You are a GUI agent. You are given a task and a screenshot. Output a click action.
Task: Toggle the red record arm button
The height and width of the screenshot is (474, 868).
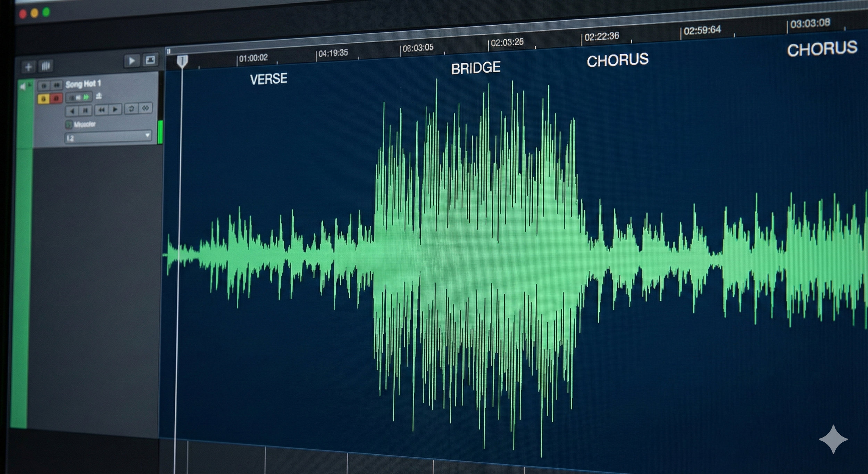coord(56,99)
